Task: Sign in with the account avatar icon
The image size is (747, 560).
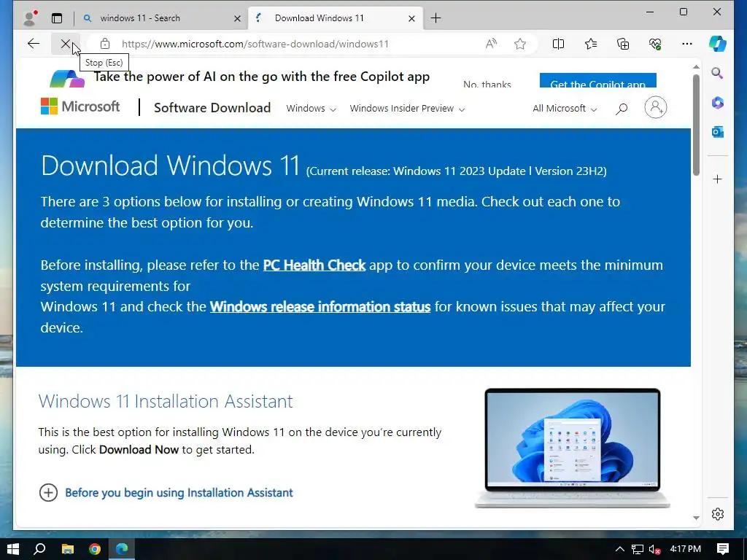Action: 656,108
